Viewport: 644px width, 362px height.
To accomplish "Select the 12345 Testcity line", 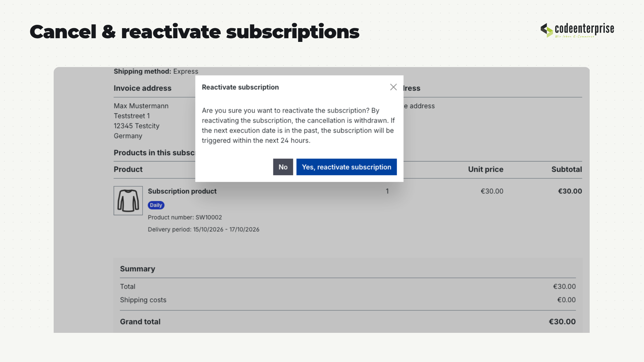I will click(137, 126).
